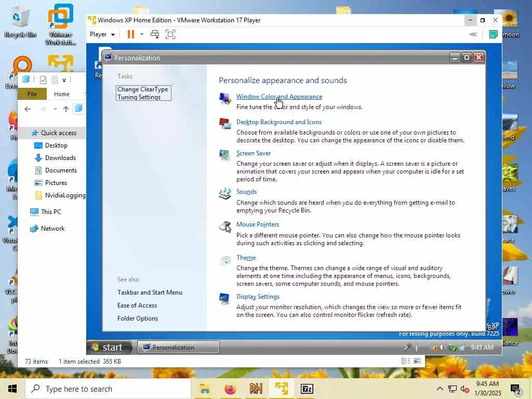Image resolution: width=532 pixels, height=399 pixels.
Task: Expand the power options arrow beside pause
Action: [x=142, y=34]
